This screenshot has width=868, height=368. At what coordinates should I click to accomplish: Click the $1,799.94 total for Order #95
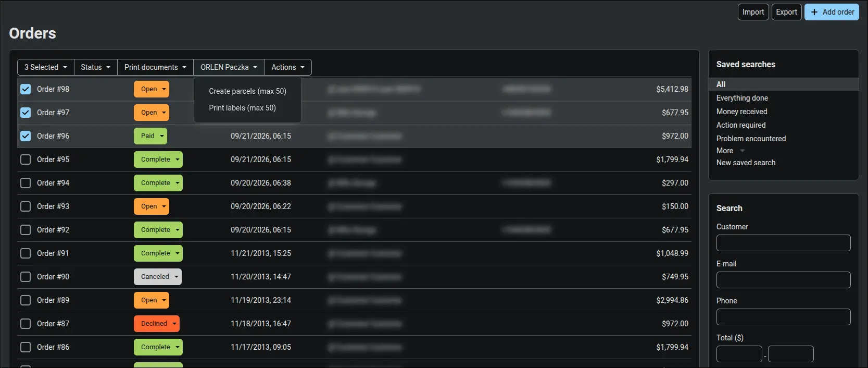pyautogui.click(x=672, y=160)
